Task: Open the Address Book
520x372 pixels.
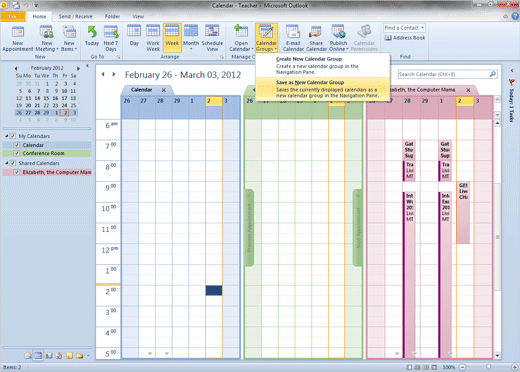Action: click(405, 38)
